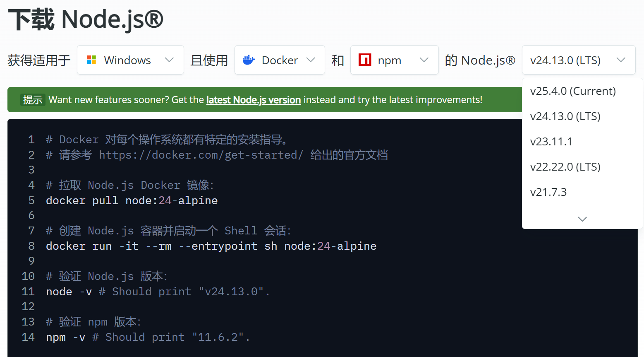Open the Docker install method dropdown
644x357 pixels.
[280, 60]
